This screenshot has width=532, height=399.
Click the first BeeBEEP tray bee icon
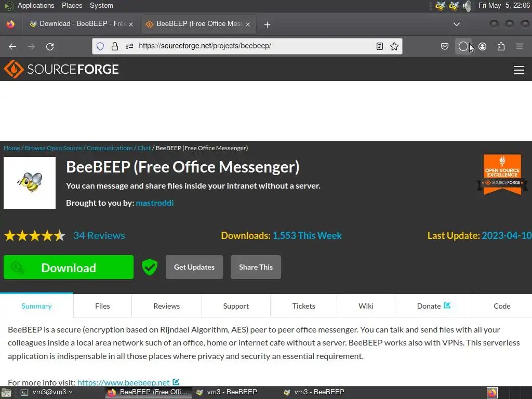point(441,6)
